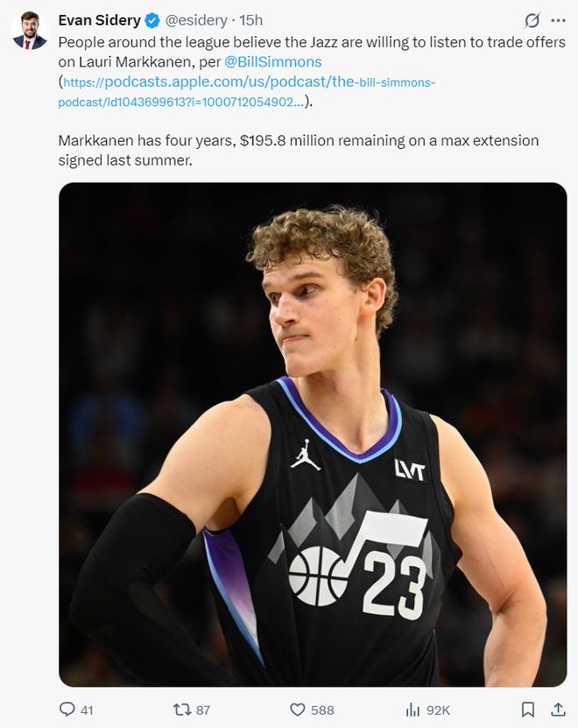Click the 87 reposts count
This screenshot has height=728, width=578.
pyautogui.click(x=203, y=710)
